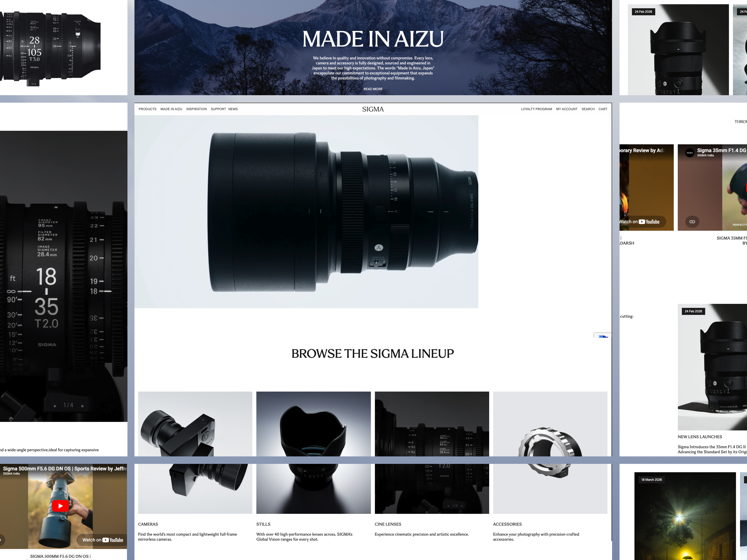Copy link icon on Sigma 35mm F1.4 video

coord(692,222)
